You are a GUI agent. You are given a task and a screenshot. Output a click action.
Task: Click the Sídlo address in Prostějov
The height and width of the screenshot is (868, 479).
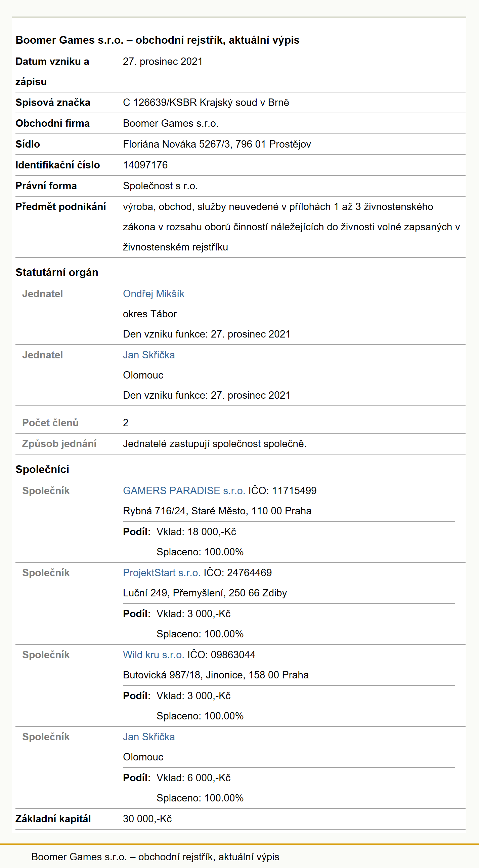click(217, 144)
